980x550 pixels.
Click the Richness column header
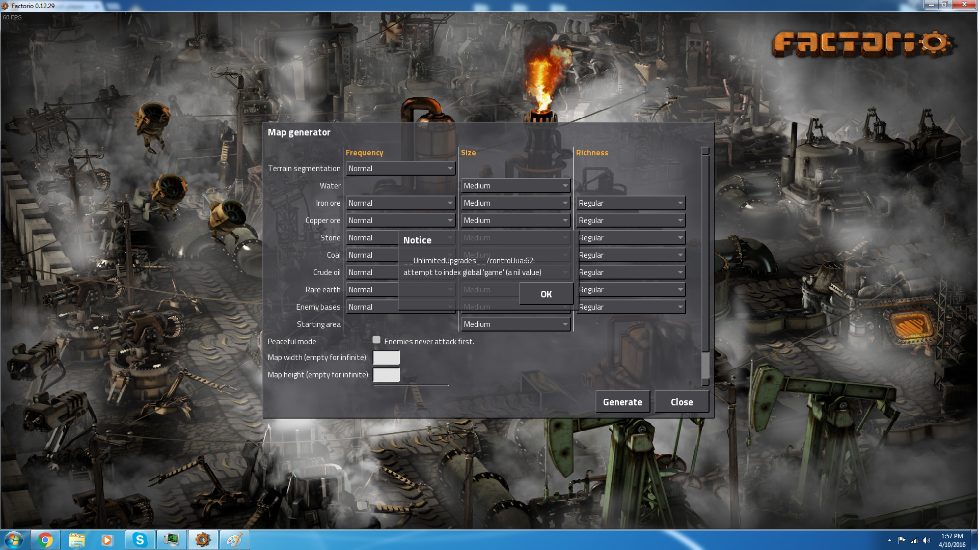tap(592, 153)
